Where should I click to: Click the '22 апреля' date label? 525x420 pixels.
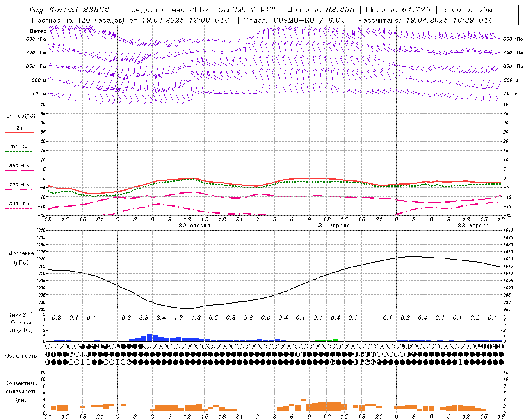(x=473, y=226)
